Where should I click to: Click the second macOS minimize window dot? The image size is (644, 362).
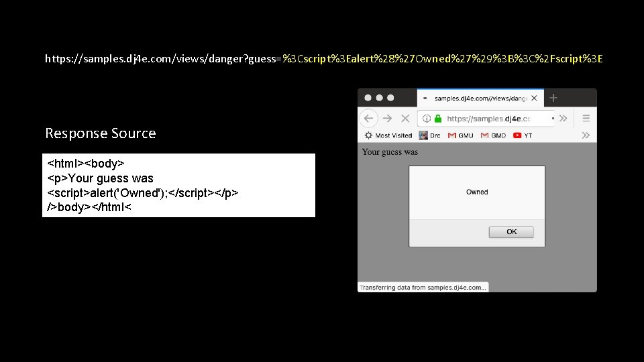tap(380, 98)
